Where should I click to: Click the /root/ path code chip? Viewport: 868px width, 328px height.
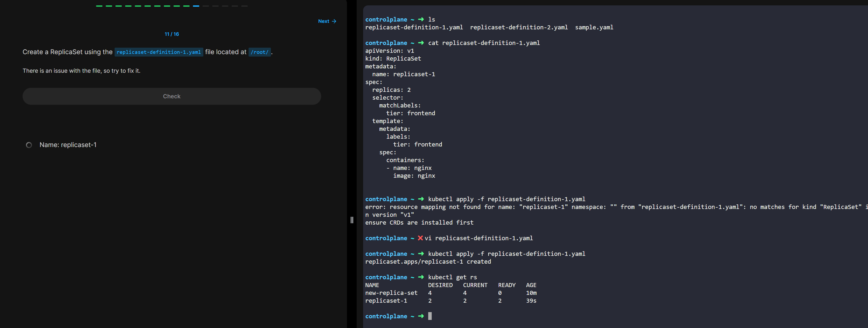[260, 52]
